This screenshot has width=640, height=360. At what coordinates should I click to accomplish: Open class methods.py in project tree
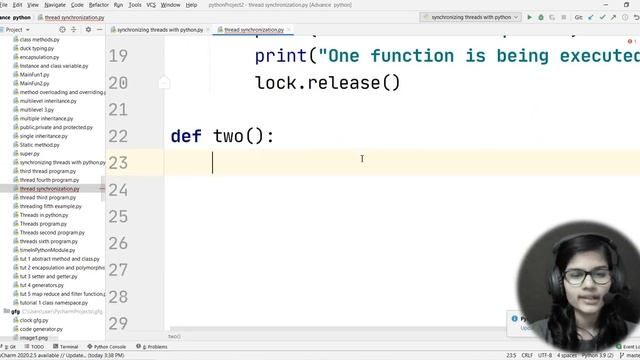39,40
